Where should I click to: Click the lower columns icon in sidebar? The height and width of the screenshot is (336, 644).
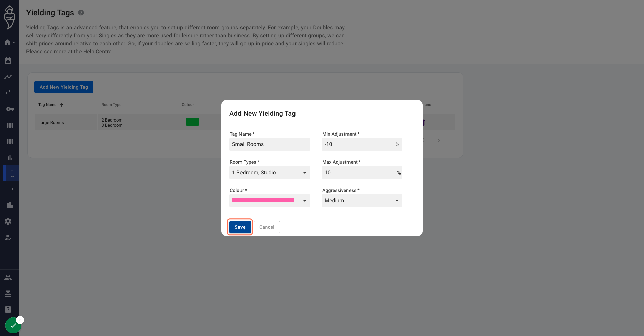[10, 141]
